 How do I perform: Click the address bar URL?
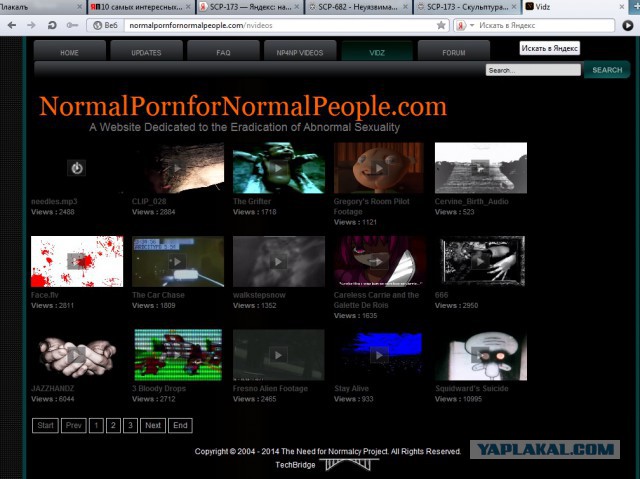(200, 25)
